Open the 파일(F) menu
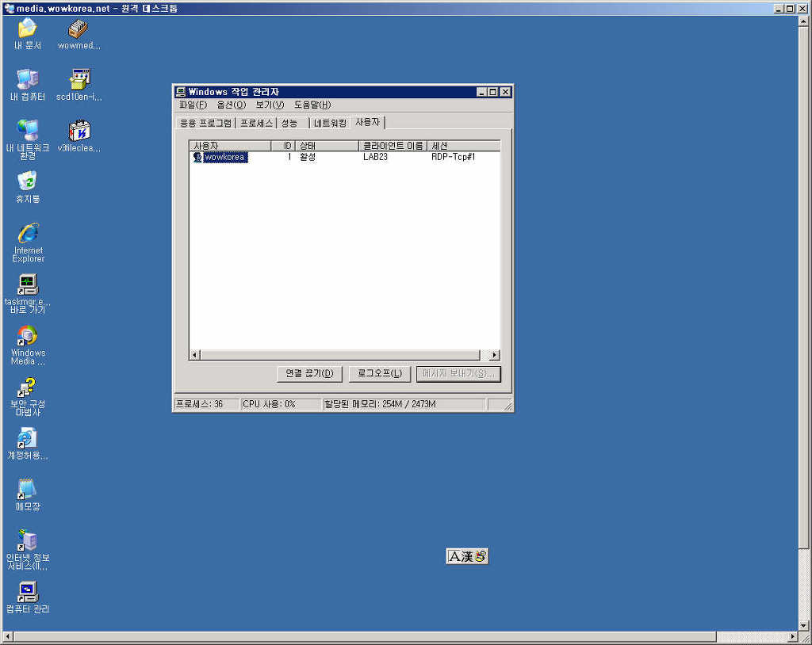The width and height of the screenshot is (812, 645). pos(193,105)
